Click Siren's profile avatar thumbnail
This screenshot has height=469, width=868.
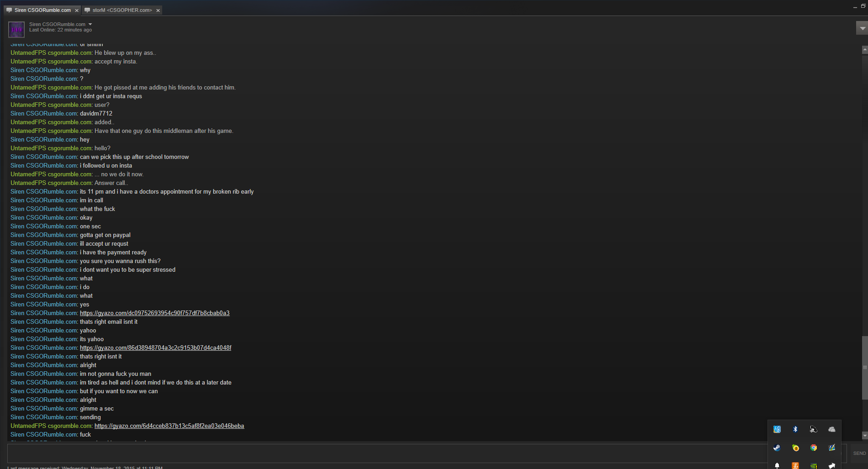(x=16, y=30)
